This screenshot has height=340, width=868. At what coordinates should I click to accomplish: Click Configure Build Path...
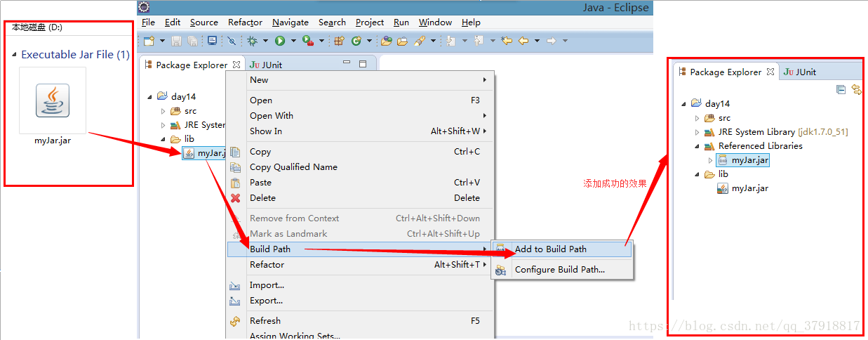[x=562, y=270]
